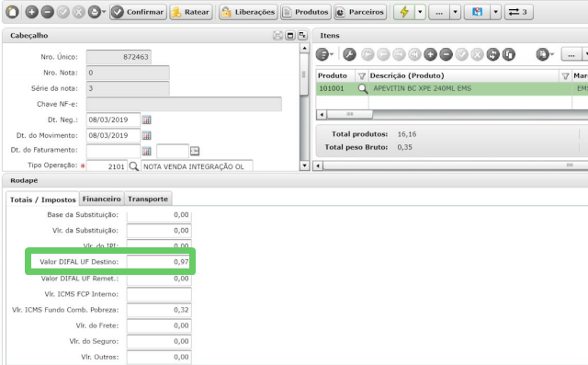This screenshot has width=588, height=365.
Task: Add a new item with Itens plus icon
Action: point(430,54)
